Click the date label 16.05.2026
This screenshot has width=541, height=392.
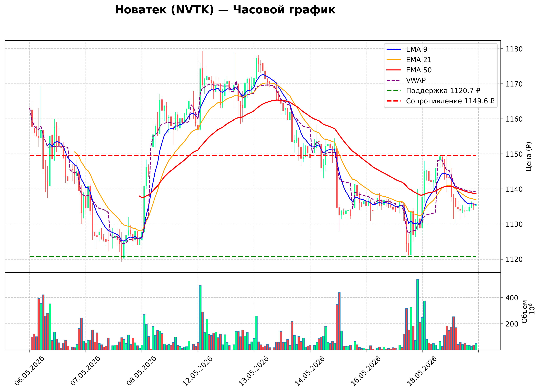pyautogui.click(x=366, y=371)
